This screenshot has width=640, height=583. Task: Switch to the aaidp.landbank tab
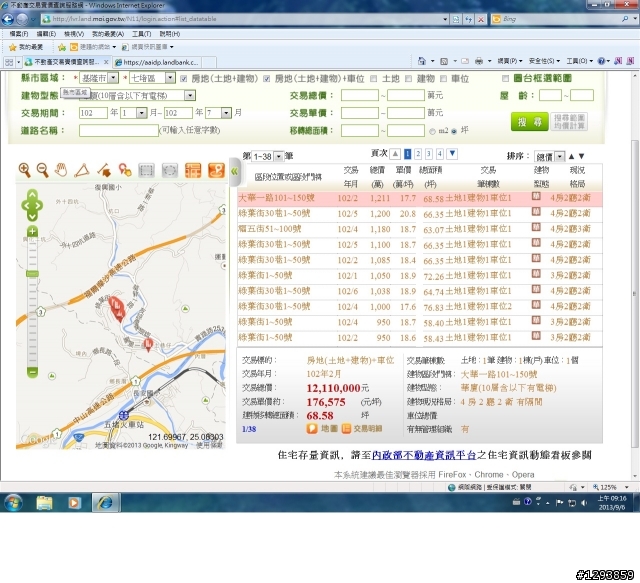click(x=157, y=62)
